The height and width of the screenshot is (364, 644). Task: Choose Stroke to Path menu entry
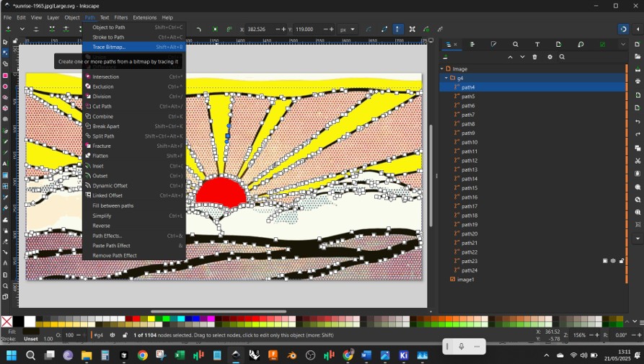(x=134, y=37)
